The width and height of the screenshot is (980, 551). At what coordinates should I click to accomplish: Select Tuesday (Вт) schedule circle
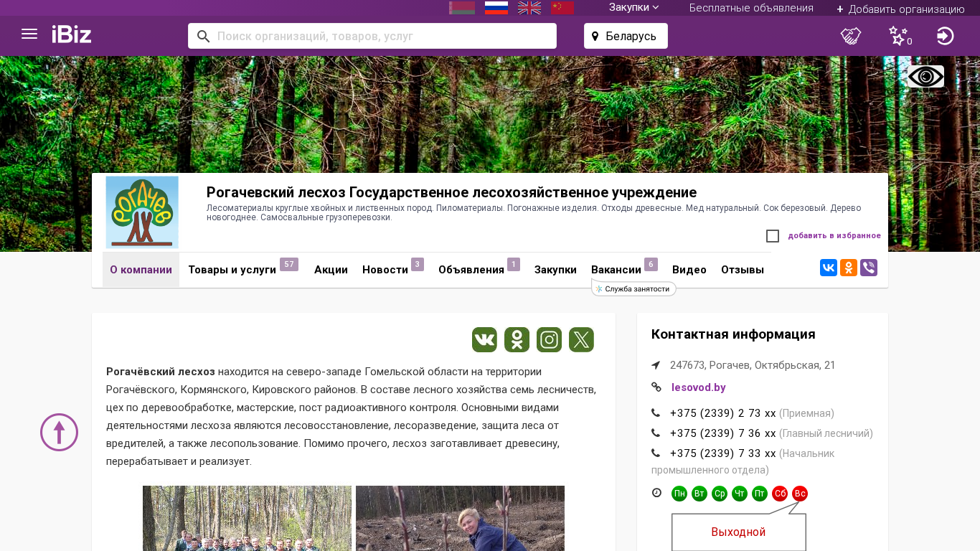[699, 494]
